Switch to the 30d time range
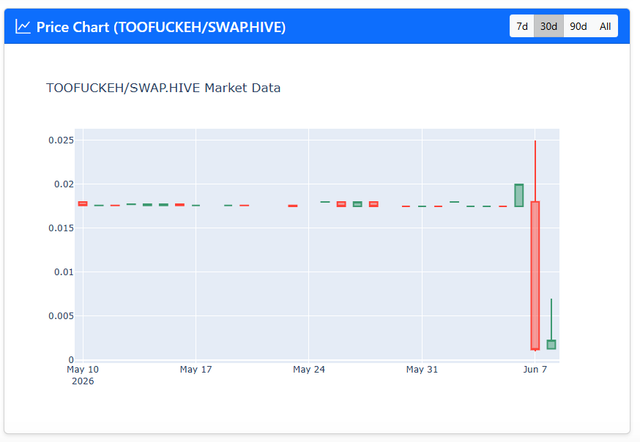 tap(549, 26)
